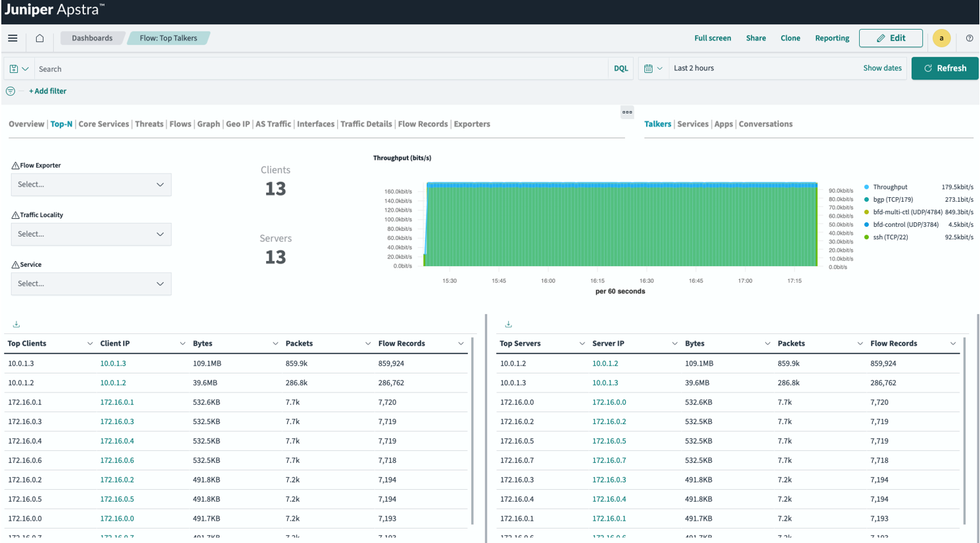Image resolution: width=980 pixels, height=543 pixels.
Task: Toggle the ssh (TCP/22) legend series
Action: click(x=890, y=237)
